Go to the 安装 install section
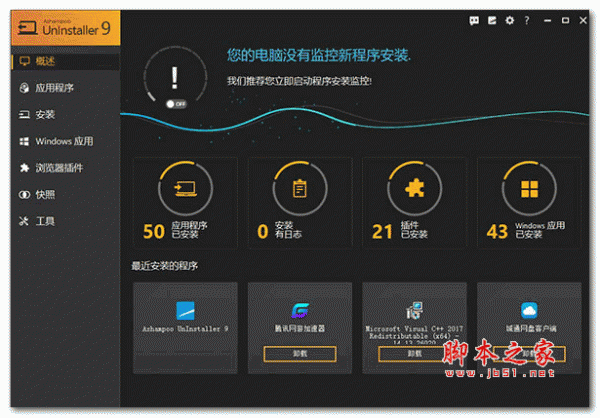This screenshot has width=600, height=418. click(x=66, y=114)
